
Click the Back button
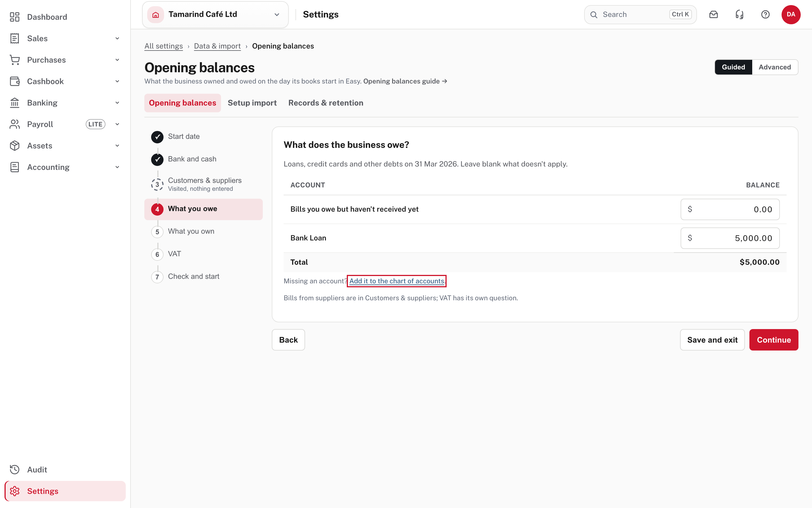[288, 340]
